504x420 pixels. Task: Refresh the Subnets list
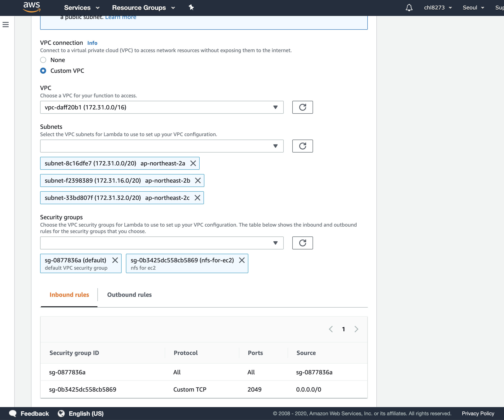pyautogui.click(x=302, y=146)
